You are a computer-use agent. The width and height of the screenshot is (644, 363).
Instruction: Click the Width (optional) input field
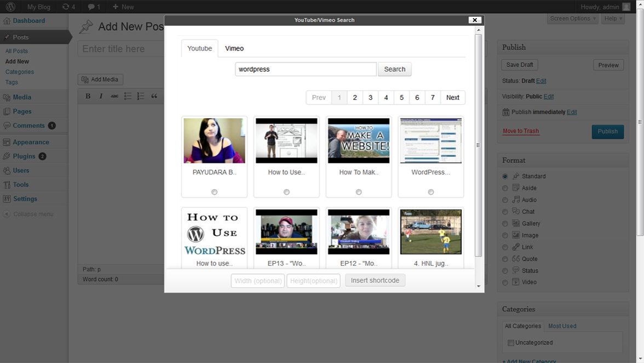click(258, 281)
